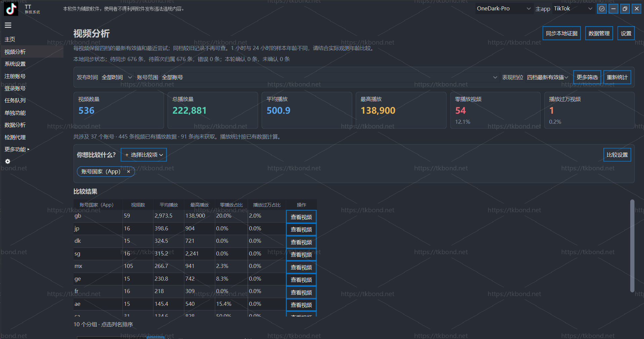
Task: Open the gear settings icon in sidebar
Action: pos(8,161)
